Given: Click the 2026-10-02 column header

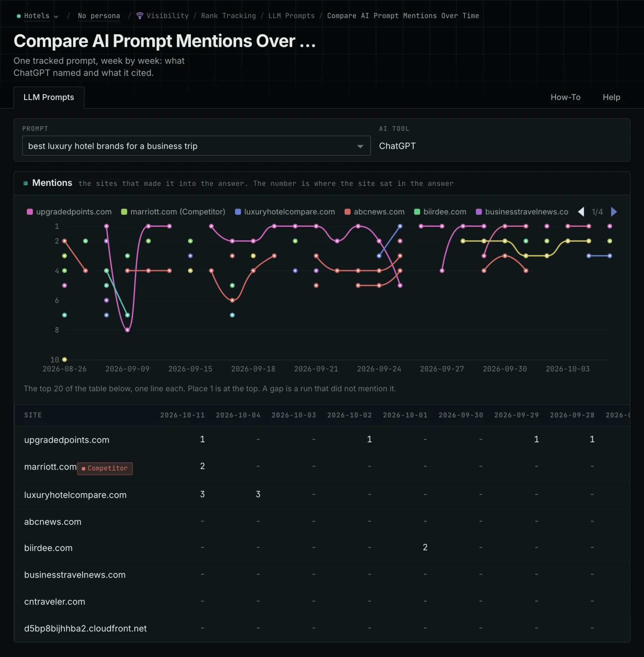Looking at the screenshot, I should [x=350, y=415].
